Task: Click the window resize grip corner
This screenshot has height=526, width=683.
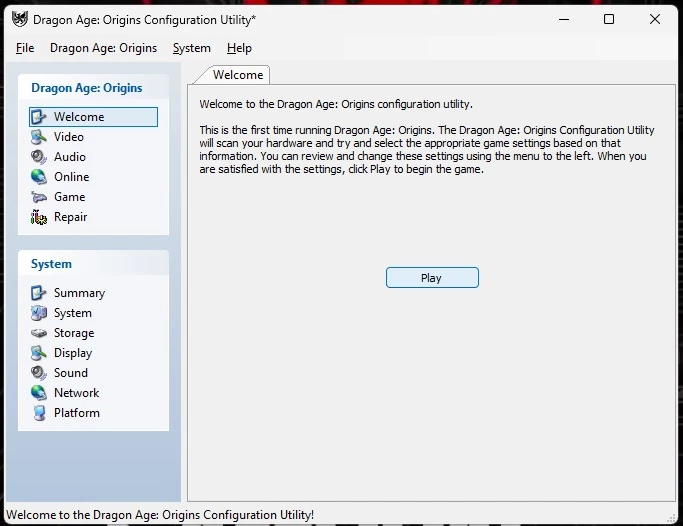Action: 671,517
